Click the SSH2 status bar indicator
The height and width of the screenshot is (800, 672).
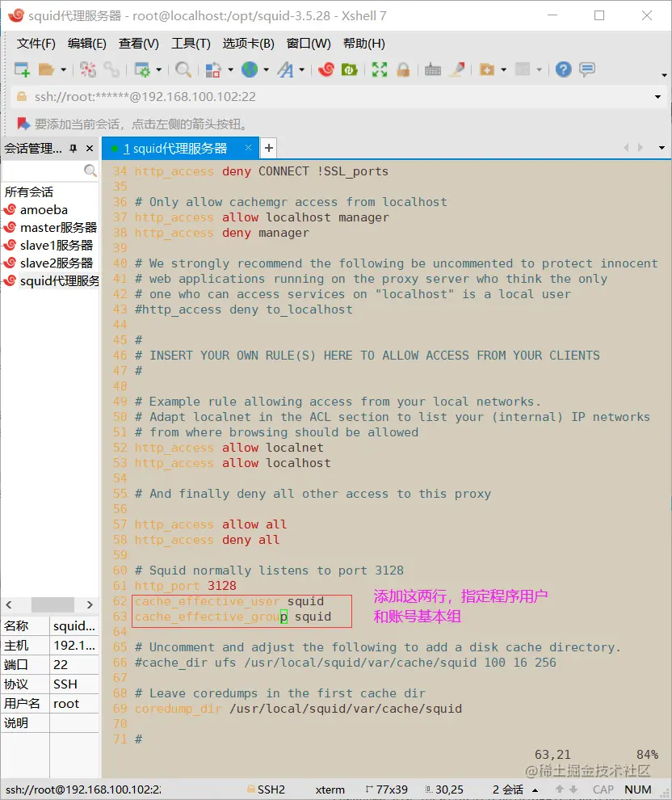(267, 789)
